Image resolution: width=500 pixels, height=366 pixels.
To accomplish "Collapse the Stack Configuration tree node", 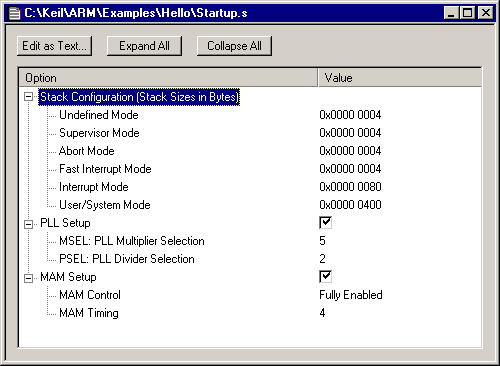I will point(29,97).
